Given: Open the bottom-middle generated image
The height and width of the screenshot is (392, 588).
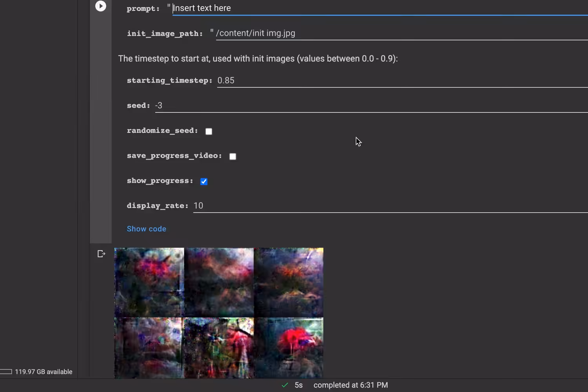Looking at the screenshot, I should click(x=219, y=348).
